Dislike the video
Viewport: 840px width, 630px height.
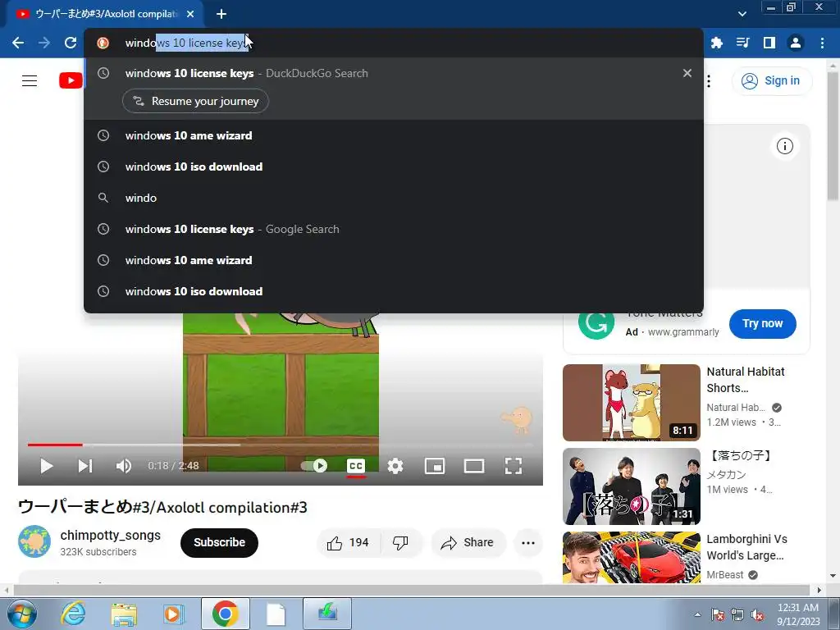[x=400, y=543]
